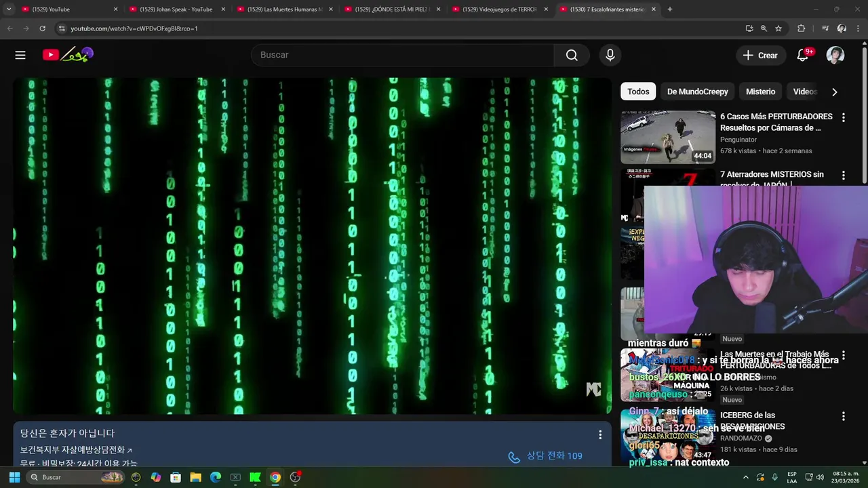Go to YouTube home via the logo
This screenshot has height=488, width=868.
tap(68, 55)
